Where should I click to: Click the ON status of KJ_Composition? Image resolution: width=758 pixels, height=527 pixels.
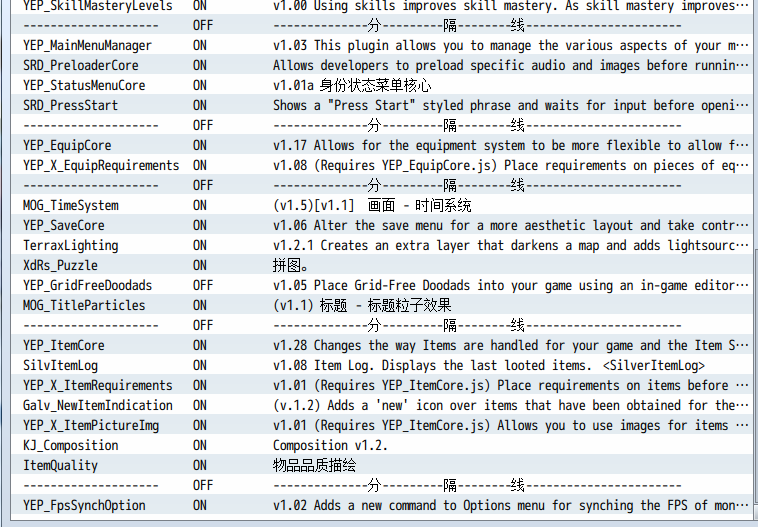[200, 445]
